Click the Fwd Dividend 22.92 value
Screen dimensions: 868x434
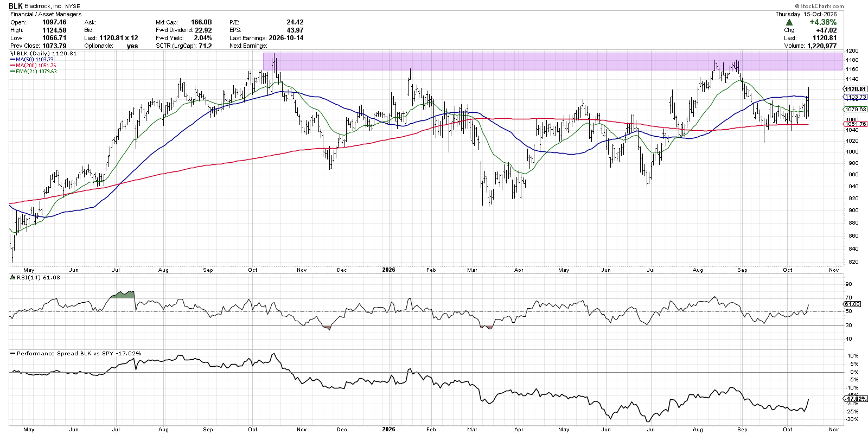point(203,30)
